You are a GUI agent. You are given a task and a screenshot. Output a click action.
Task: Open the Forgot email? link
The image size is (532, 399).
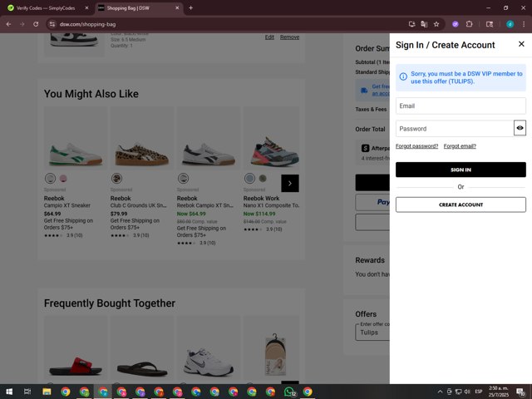[x=460, y=146]
